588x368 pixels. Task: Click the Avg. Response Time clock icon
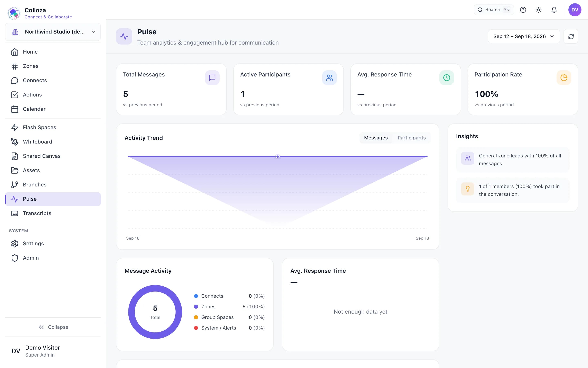(447, 78)
